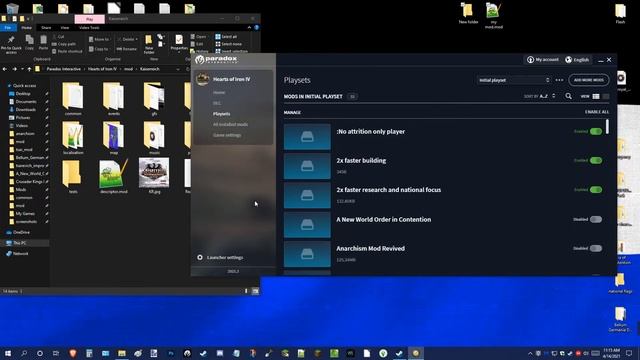This screenshot has height=360, width=640.
Task: Open Share tab in File Explorer ribbon
Action: (46, 28)
